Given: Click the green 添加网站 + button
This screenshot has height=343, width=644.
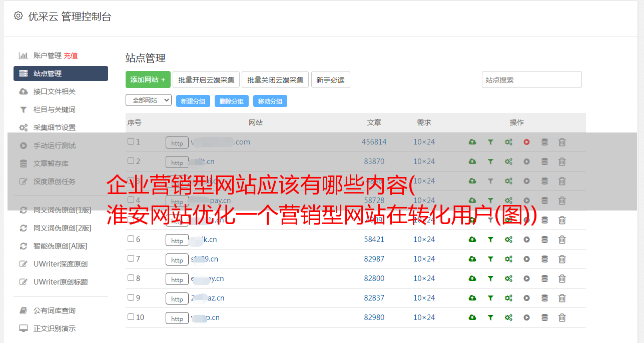Looking at the screenshot, I should pos(148,79).
